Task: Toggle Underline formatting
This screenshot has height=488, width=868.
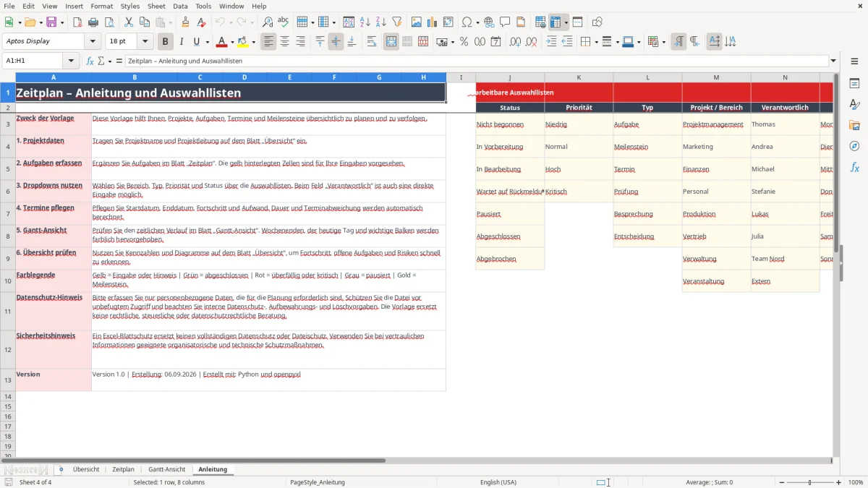Action: pyautogui.click(x=196, y=42)
